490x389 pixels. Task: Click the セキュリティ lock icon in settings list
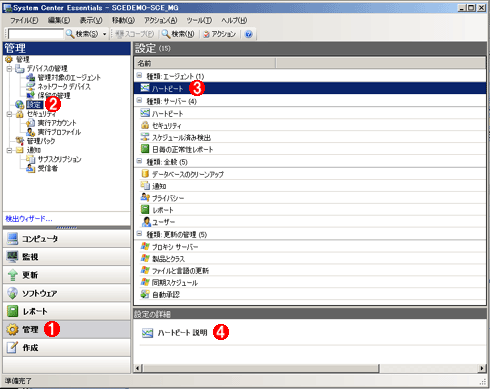point(145,125)
